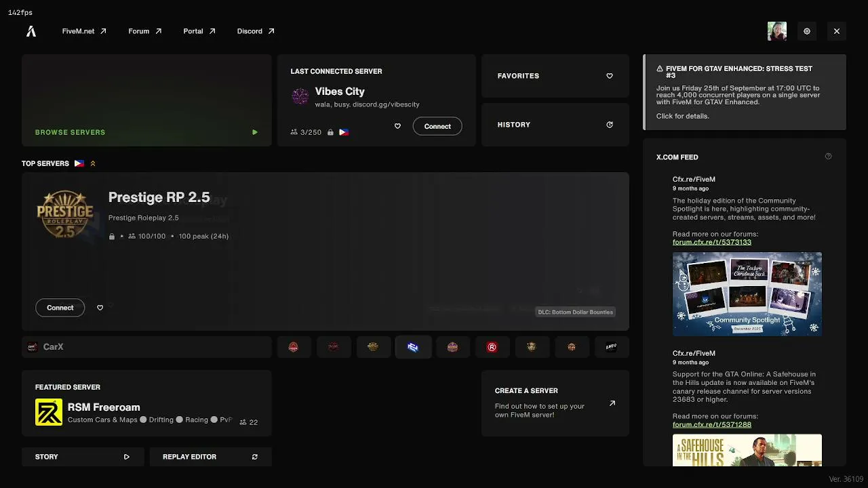Open the user profile avatar

coord(777,31)
